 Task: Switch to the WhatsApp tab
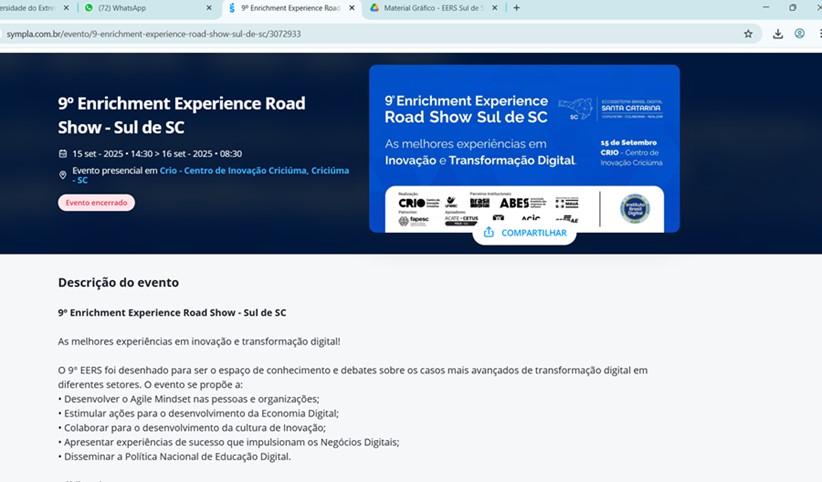pyautogui.click(x=140, y=8)
